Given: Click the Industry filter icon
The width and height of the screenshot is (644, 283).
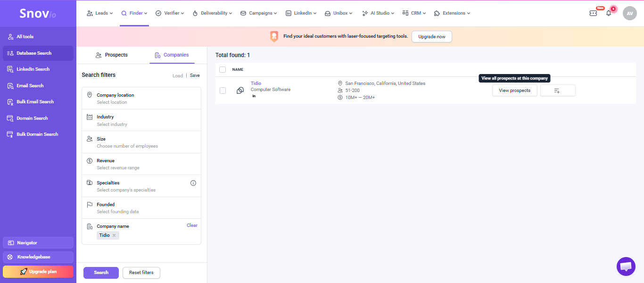Looking at the screenshot, I should (x=90, y=117).
